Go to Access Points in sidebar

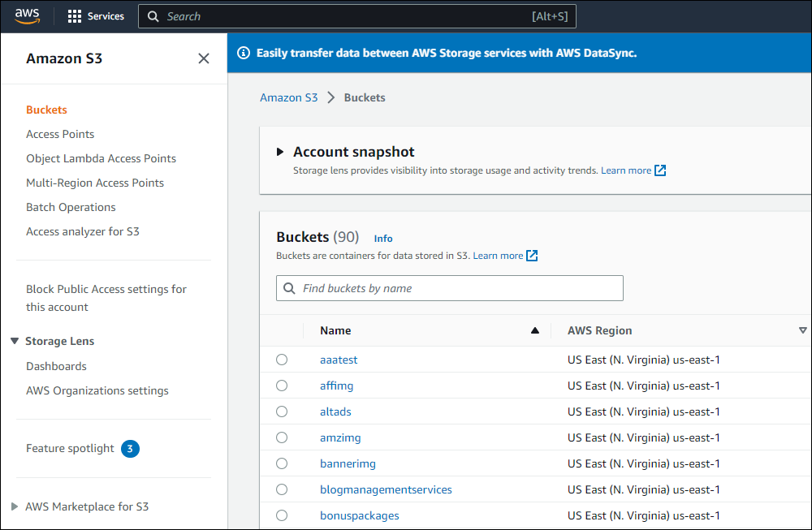tap(60, 134)
